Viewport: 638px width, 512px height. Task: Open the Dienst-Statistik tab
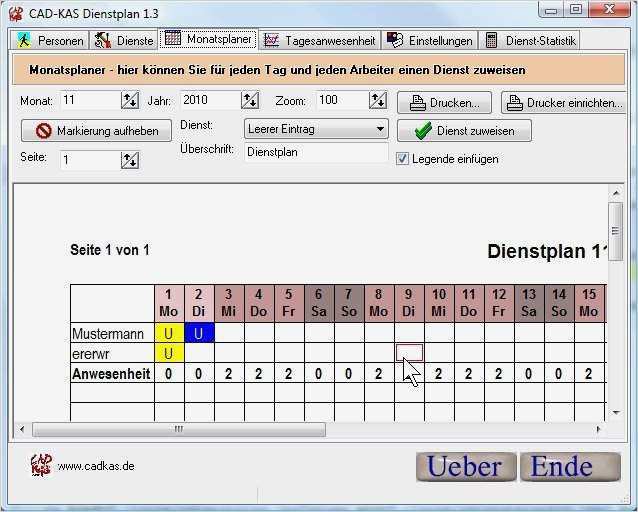click(529, 40)
